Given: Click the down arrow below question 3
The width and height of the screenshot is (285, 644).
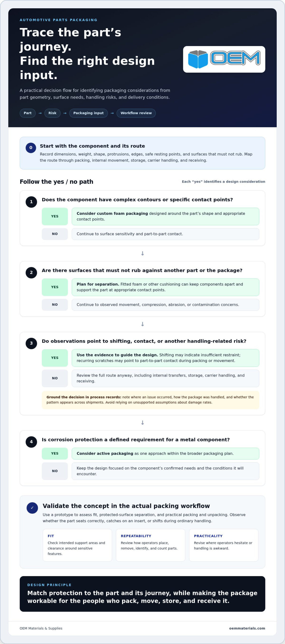Looking at the screenshot, I should (142, 423).
